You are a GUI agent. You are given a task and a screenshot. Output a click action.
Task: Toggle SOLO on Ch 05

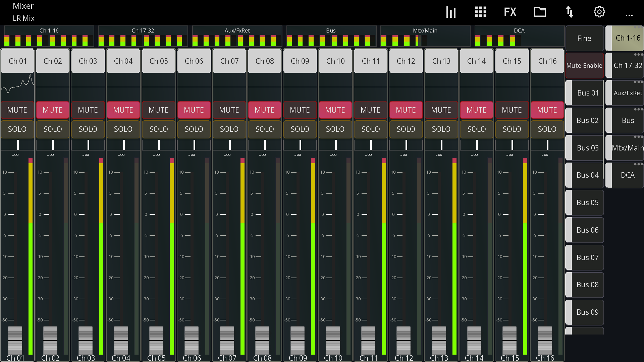click(x=159, y=129)
